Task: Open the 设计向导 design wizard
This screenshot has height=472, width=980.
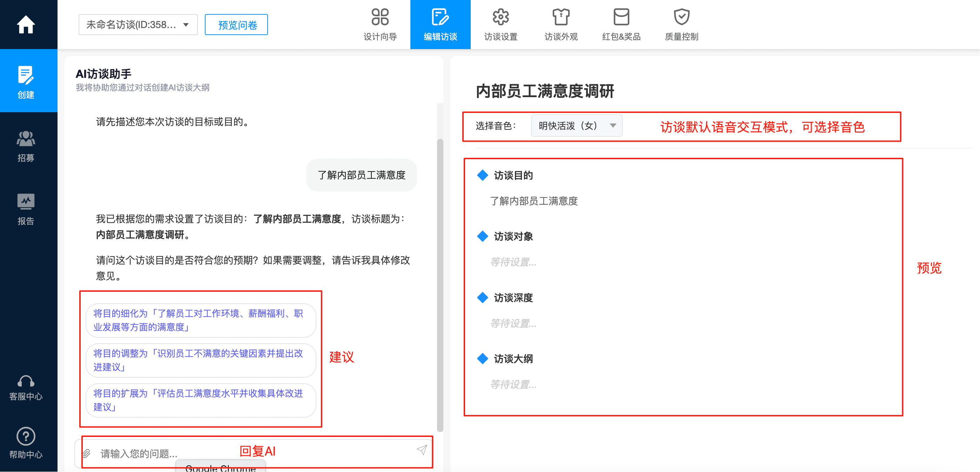Action: [x=380, y=23]
